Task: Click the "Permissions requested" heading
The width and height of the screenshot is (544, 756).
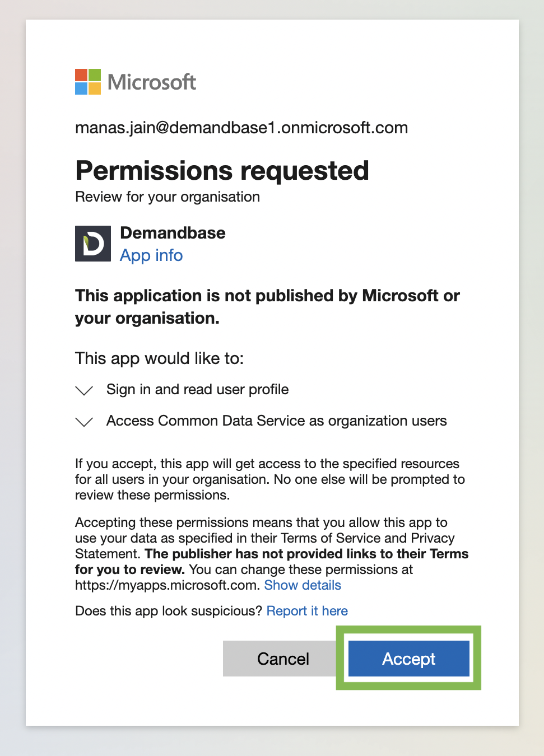Action: [x=222, y=170]
